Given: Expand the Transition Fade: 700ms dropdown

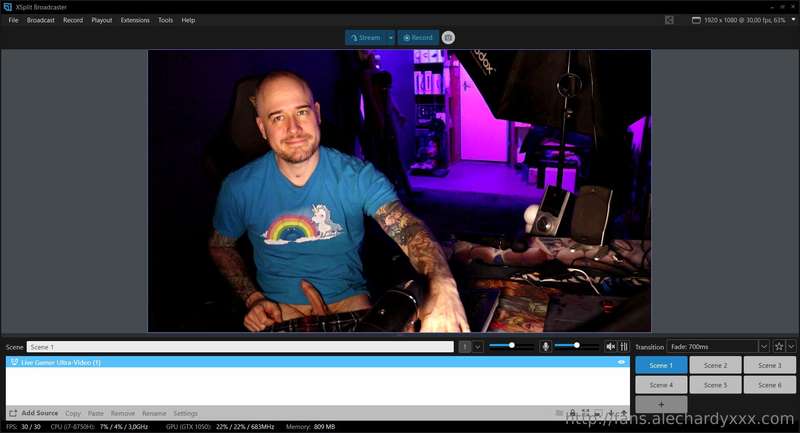Looking at the screenshot, I should (x=763, y=347).
